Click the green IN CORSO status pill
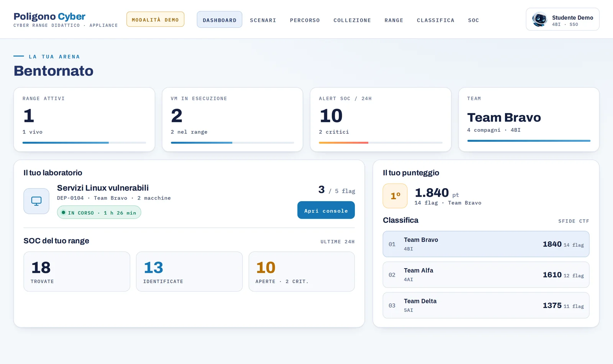This screenshot has height=364, width=613. click(99, 213)
